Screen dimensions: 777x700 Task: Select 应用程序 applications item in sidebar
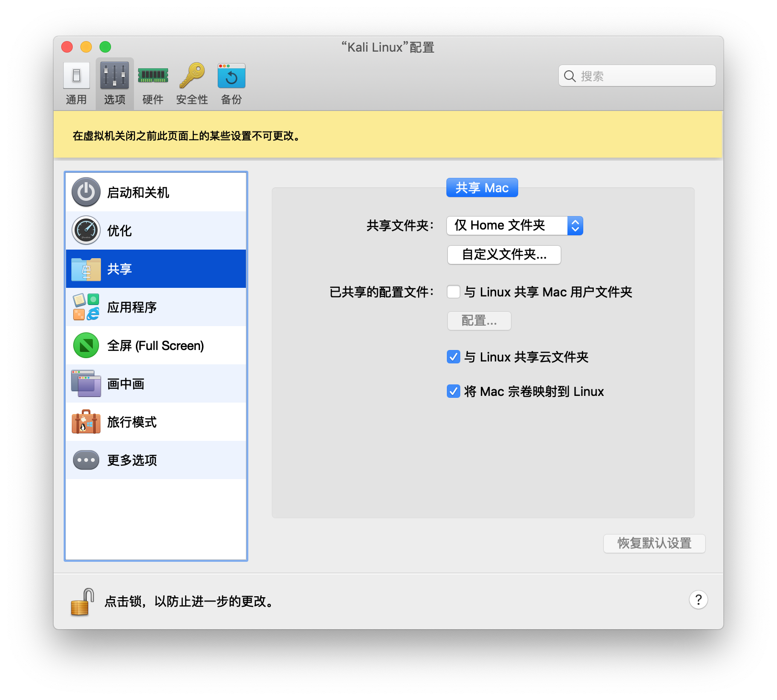click(156, 307)
